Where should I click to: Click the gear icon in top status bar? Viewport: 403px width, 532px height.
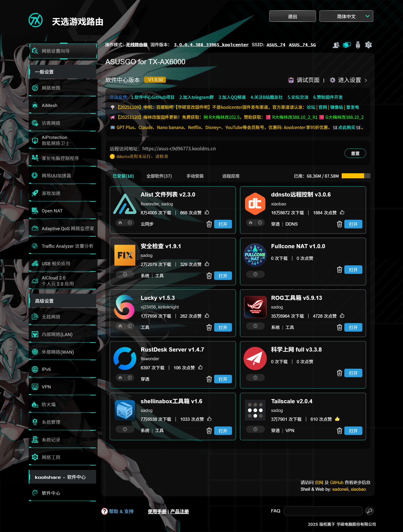coord(368,45)
